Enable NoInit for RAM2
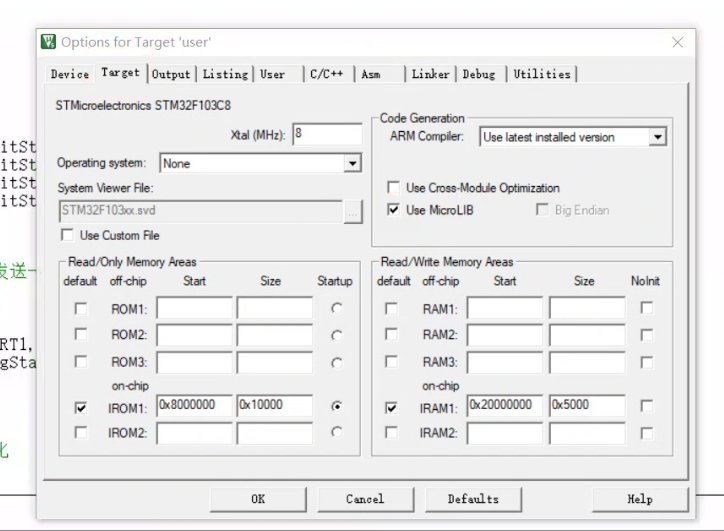This screenshot has width=724, height=531. (x=647, y=335)
